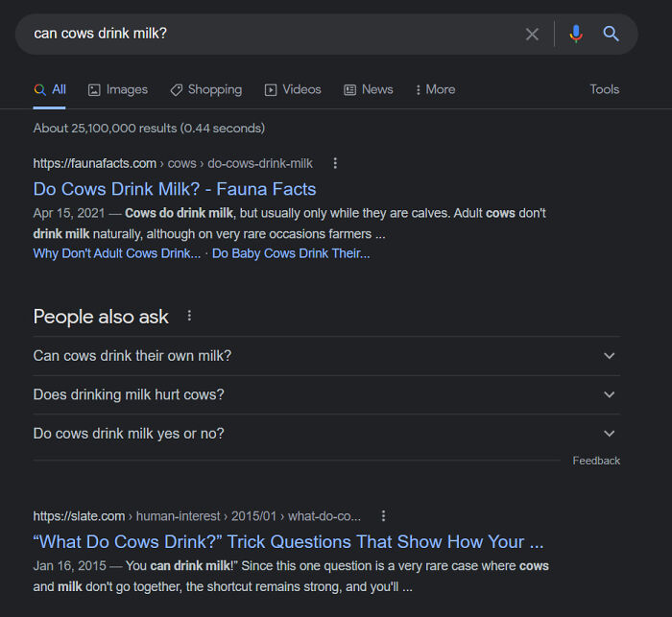Open the three-dot menu beside People also ask
The height and width of the screenshot is (617, 672).
[189, 316]
